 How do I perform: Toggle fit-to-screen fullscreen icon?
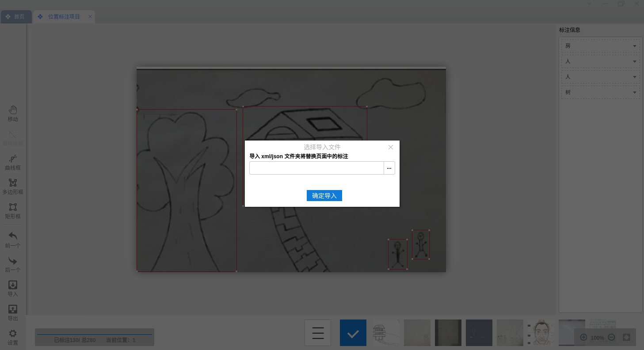click(x=626, y=337)
